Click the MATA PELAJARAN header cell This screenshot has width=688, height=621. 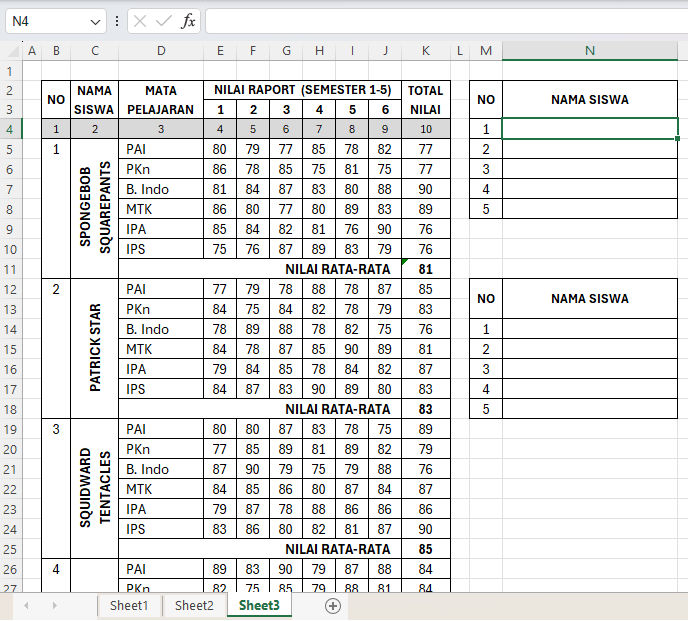coord(161,100)
